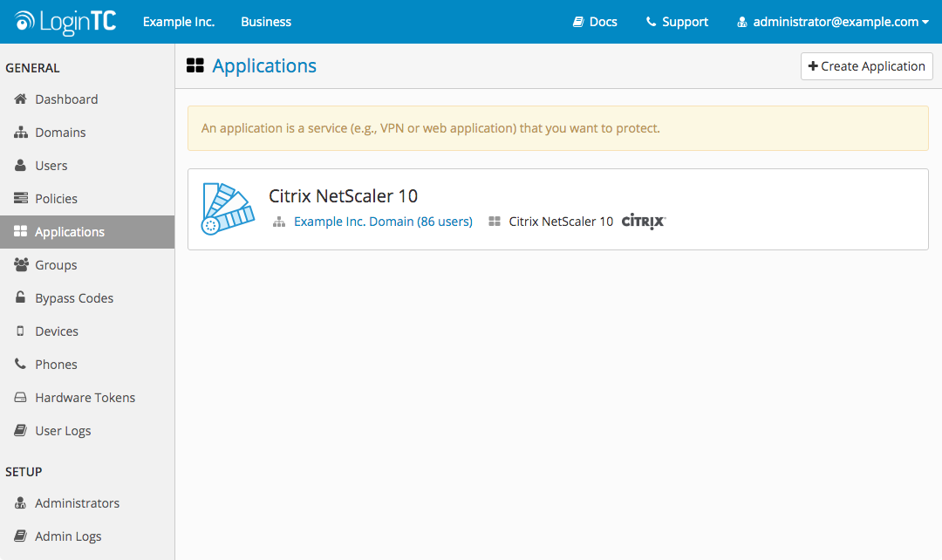The height and width of the screenshot is (560, 942).
Task: Click the Bypass Codes unlock icon
Action: (20, 297)
